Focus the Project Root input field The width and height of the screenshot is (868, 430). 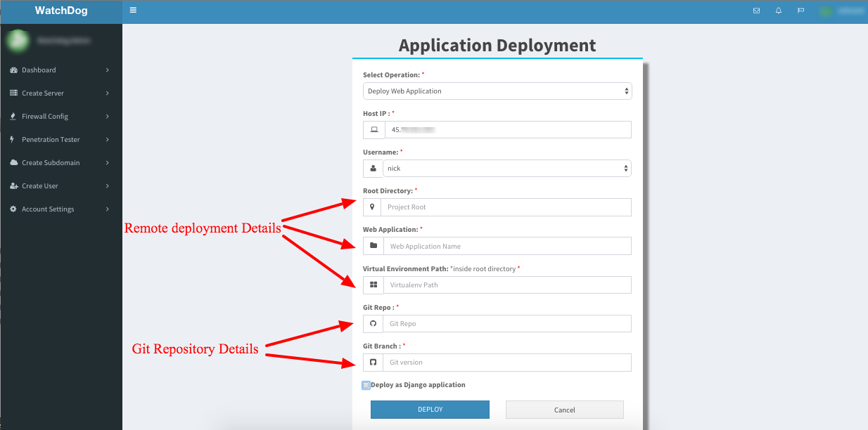click(506, 207)
